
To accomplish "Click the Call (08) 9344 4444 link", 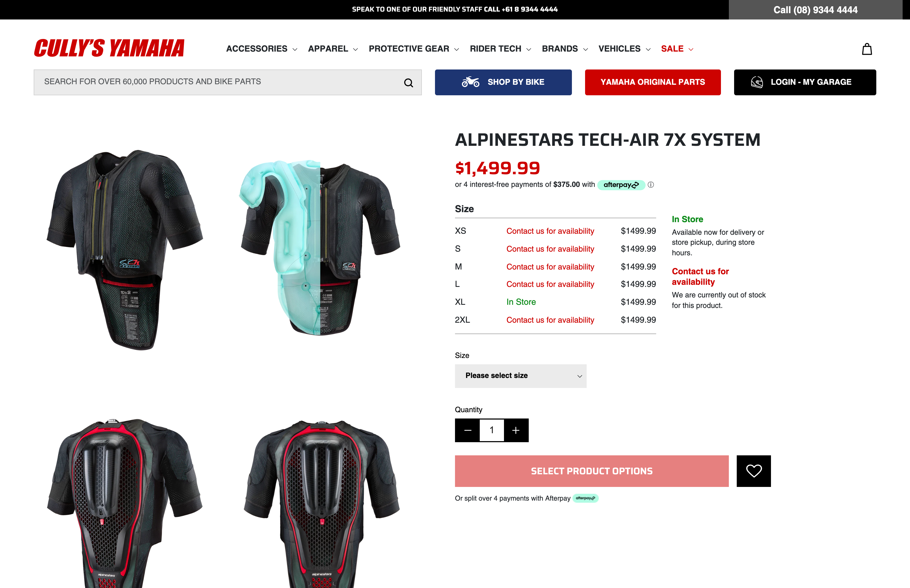I will 815,10.
